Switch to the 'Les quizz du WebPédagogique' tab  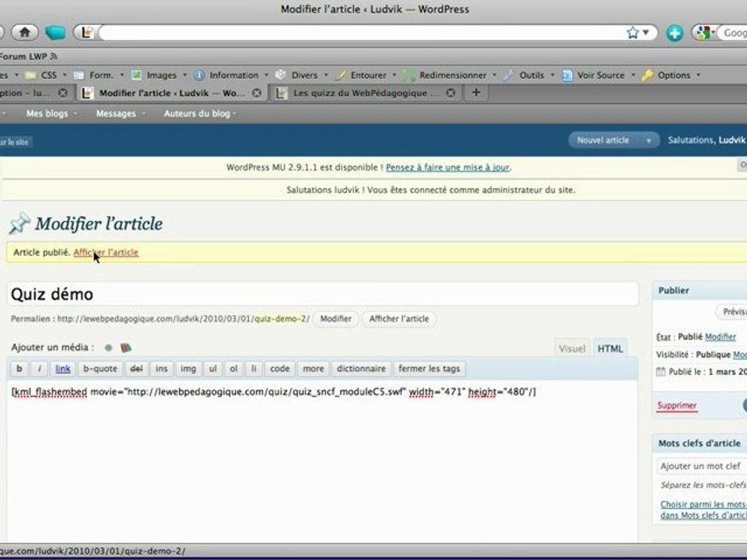pyautogui.click(x=366, y=93)
